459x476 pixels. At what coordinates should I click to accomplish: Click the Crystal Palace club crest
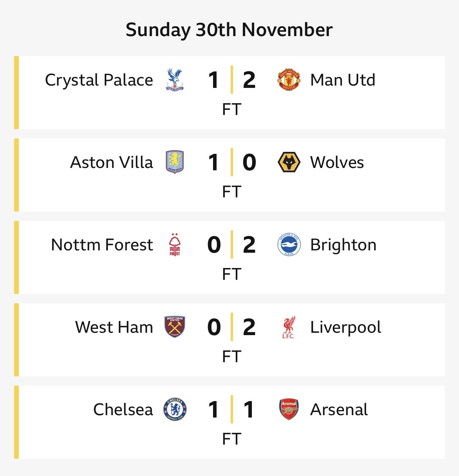pos(175,80)
